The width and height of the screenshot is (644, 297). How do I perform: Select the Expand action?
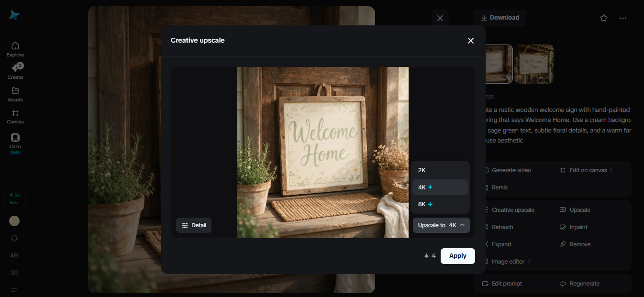click(501, 244)
